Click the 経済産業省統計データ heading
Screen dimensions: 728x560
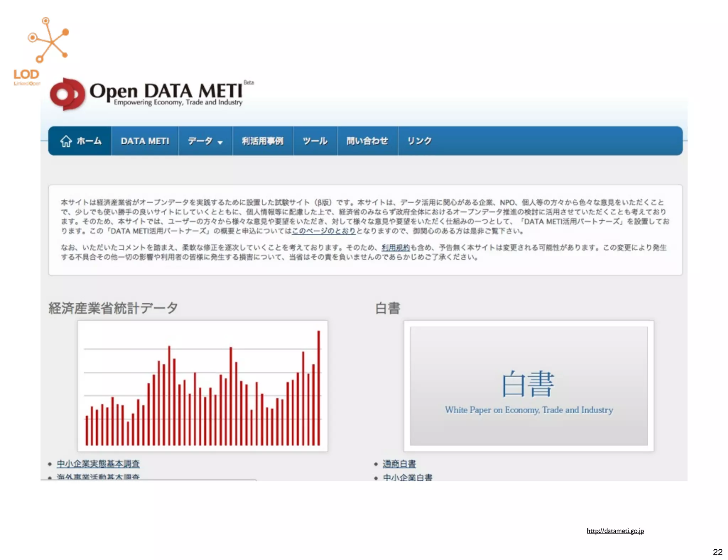pos(113,308)
